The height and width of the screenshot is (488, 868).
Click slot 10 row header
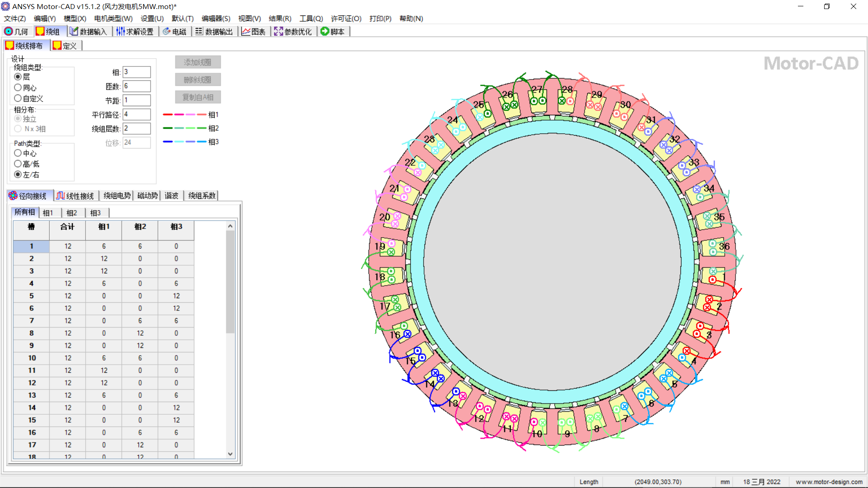tap(31, 358)
